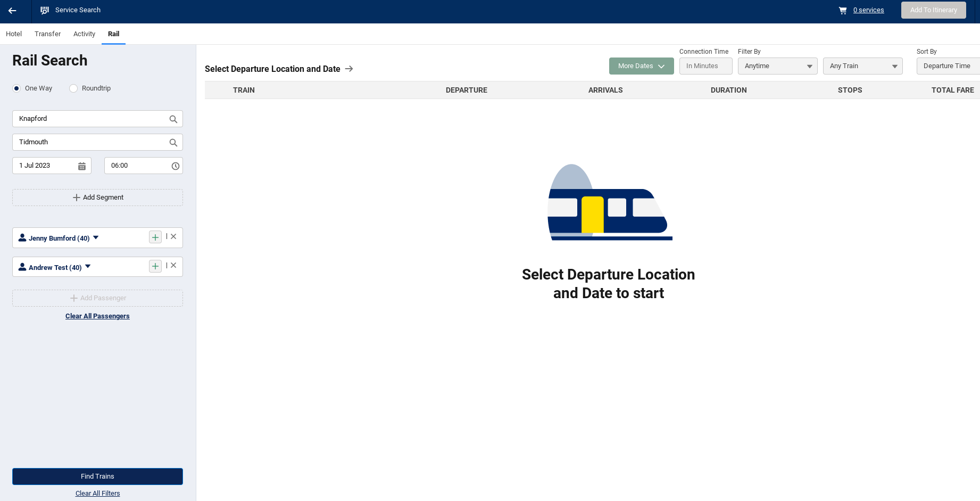Click the back arrow icon in header

[12, 11]
